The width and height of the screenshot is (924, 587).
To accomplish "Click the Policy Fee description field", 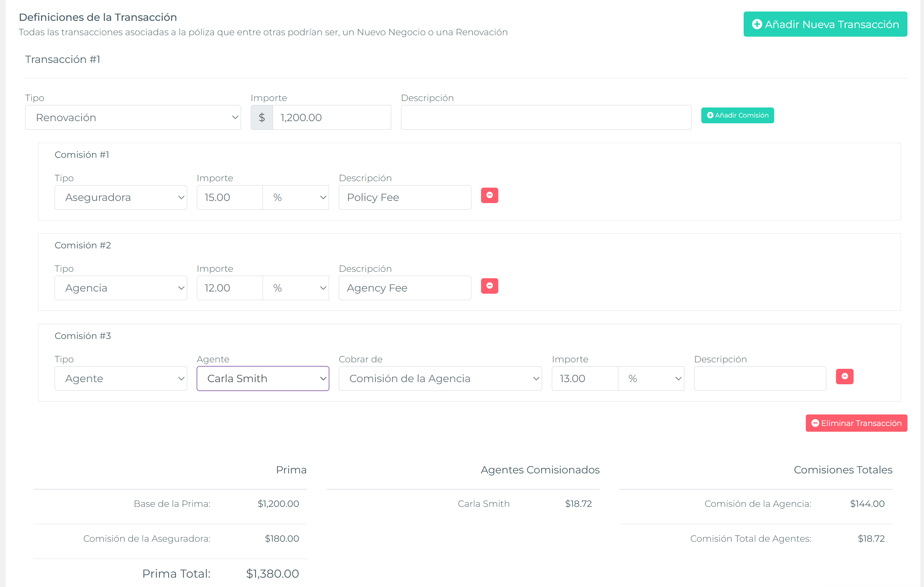I will coord(405,197).
